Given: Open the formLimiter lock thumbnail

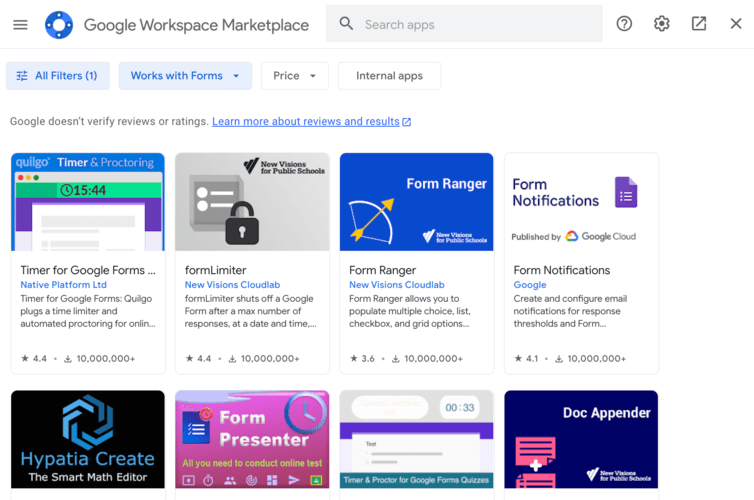Looking at the screenshot, I should click(252, 202).
